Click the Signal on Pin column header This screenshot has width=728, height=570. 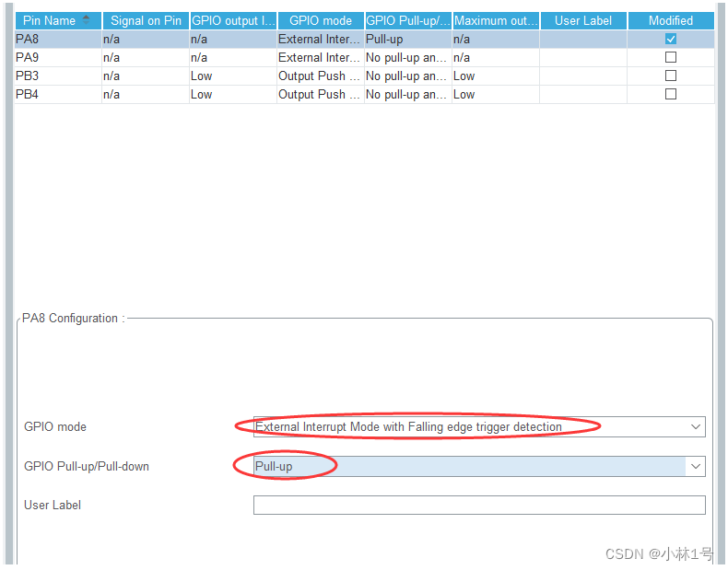(x=146, y=21)
